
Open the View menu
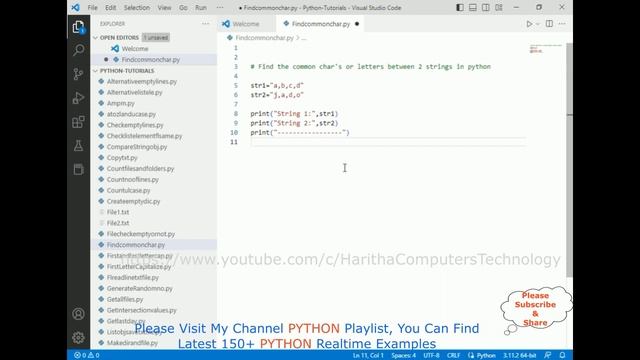[164, 7]
